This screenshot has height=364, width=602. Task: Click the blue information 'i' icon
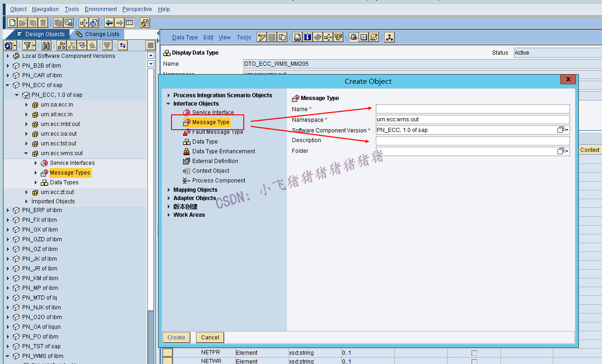308,38
